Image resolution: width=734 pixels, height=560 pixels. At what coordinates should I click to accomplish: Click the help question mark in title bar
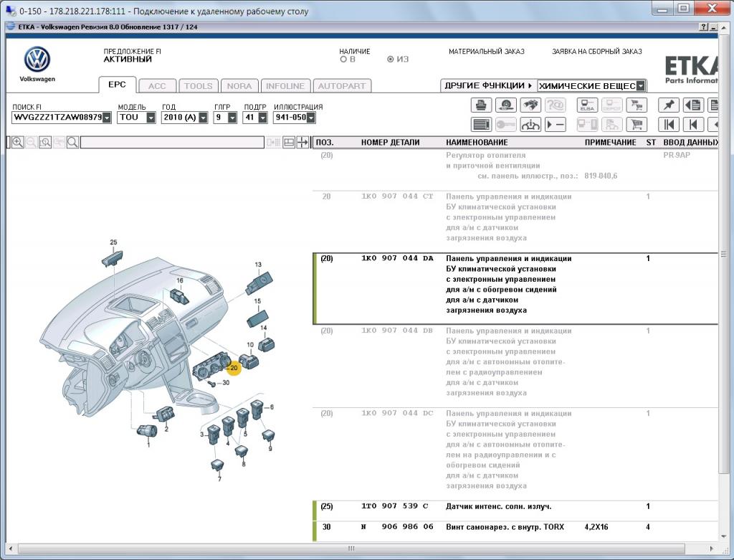[x=704, y=27]
